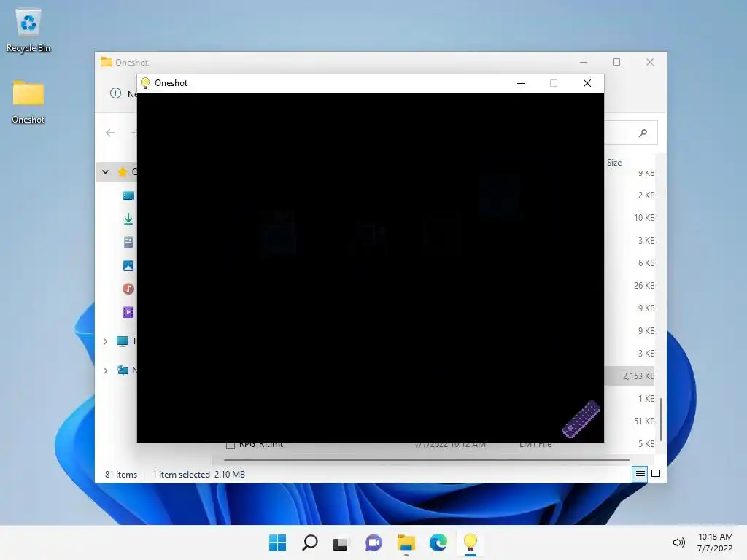Click the vertical scrollbar thumb in Explorer

tap(661, 419)
